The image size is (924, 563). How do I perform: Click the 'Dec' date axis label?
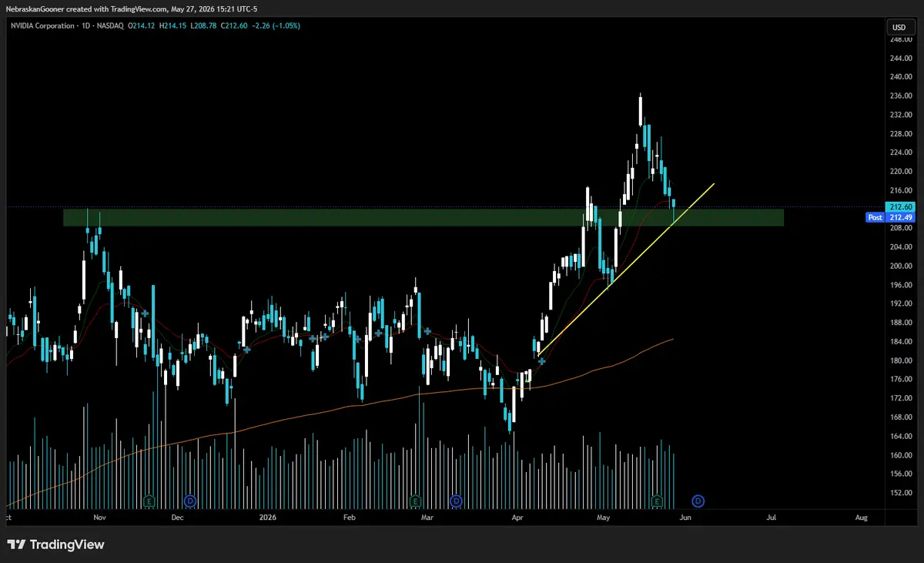coord(178,518)
